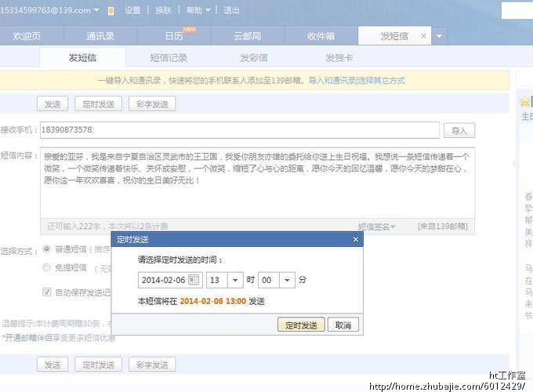Open the 日历 tab
Screen dimensions: 533x392
point(174,36)
